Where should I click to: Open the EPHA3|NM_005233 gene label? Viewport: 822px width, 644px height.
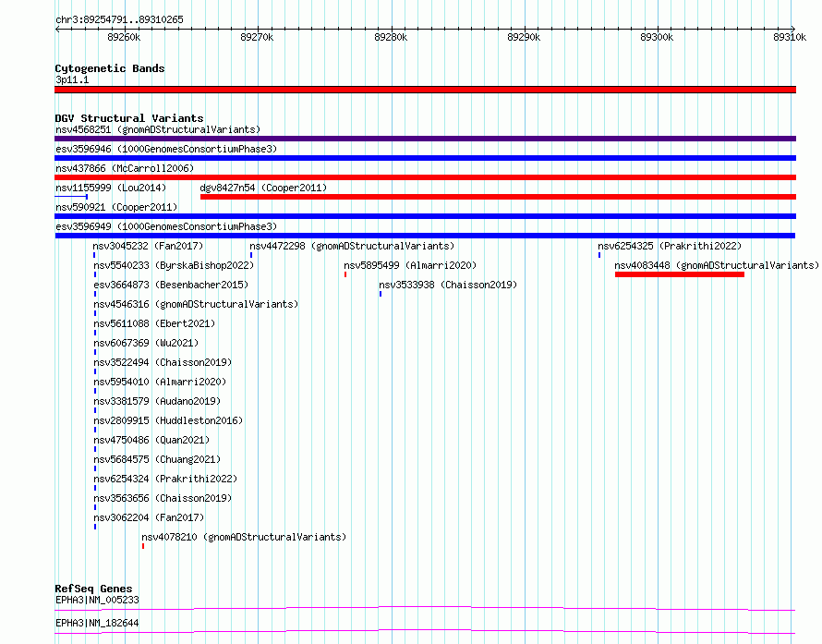[97, 600]
